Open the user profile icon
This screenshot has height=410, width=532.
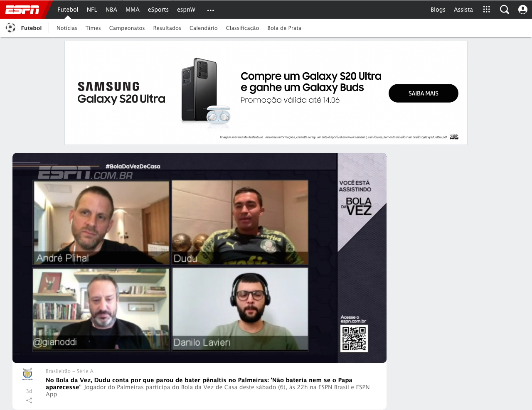tap(523, 10)
